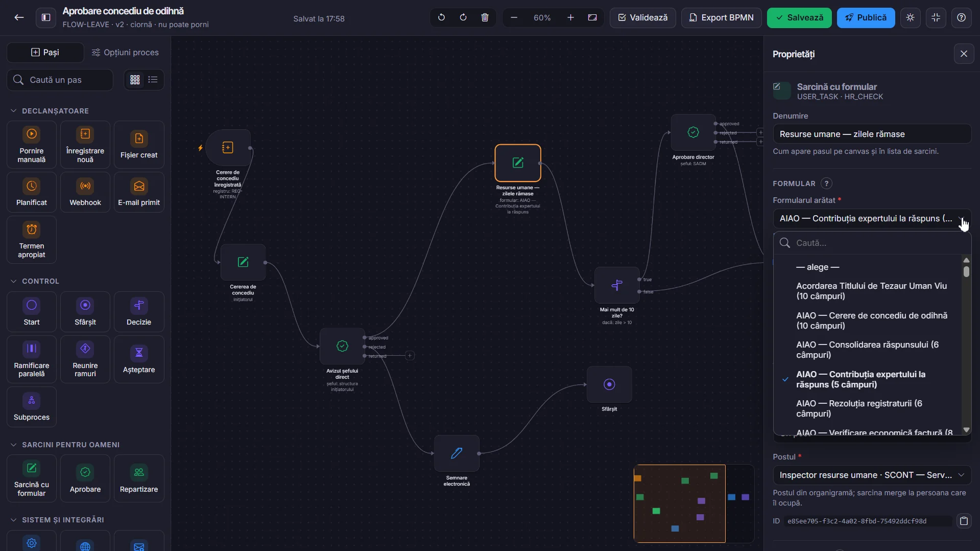Select the Repartizare task step

coord(139,478)
